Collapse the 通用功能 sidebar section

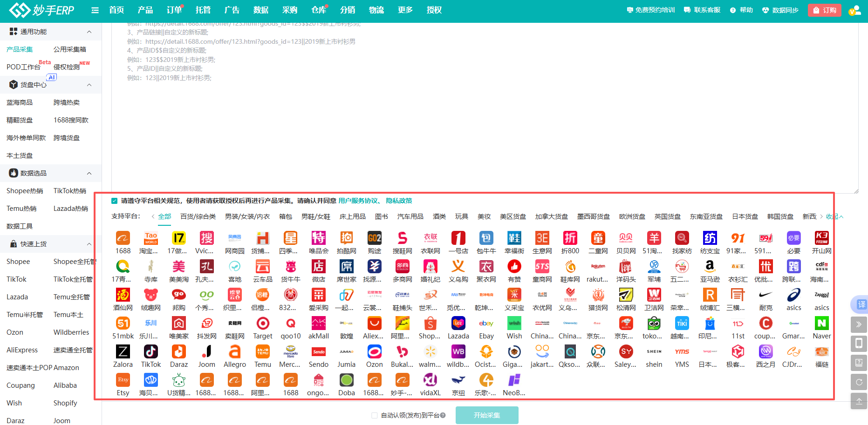89,32
